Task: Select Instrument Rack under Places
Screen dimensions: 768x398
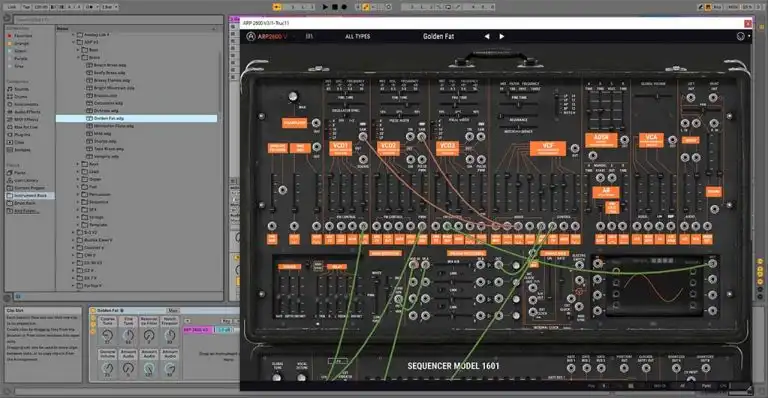Action: [x=30, y=195]
